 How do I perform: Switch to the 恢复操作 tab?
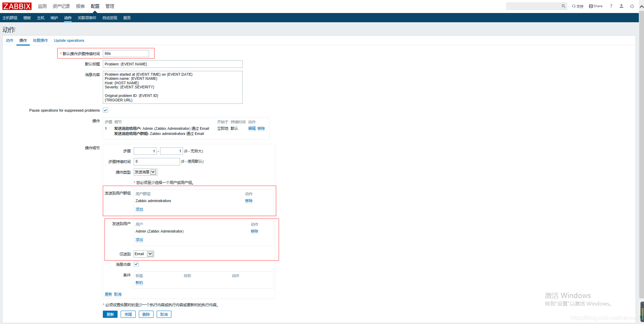40,40
